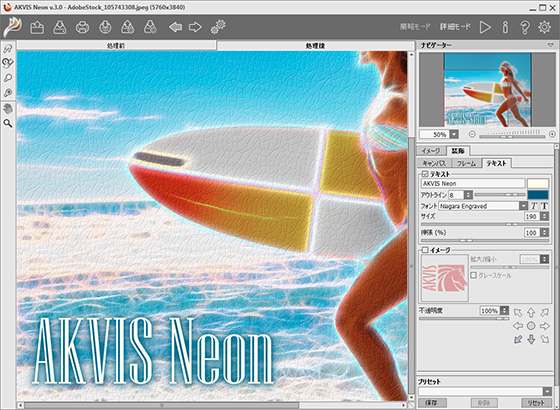Click the save image icon in toolbar

[x=60, y=27]
